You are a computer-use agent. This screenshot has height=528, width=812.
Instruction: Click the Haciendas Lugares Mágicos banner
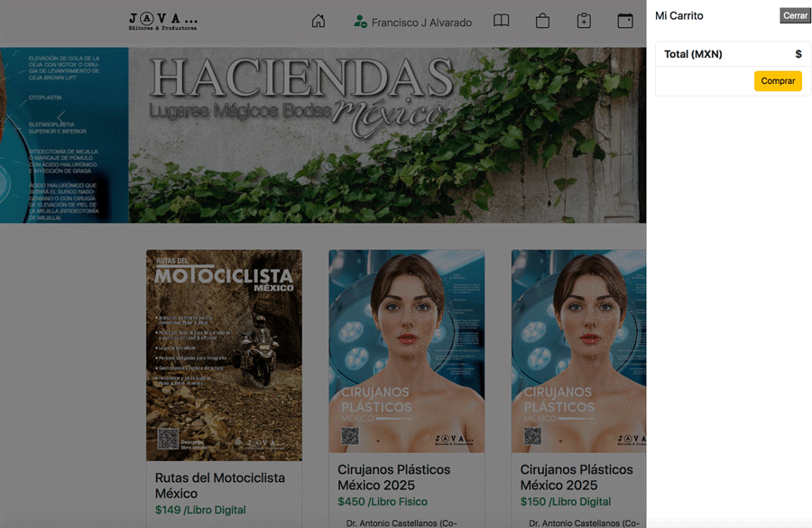click(x=387, y=134)
